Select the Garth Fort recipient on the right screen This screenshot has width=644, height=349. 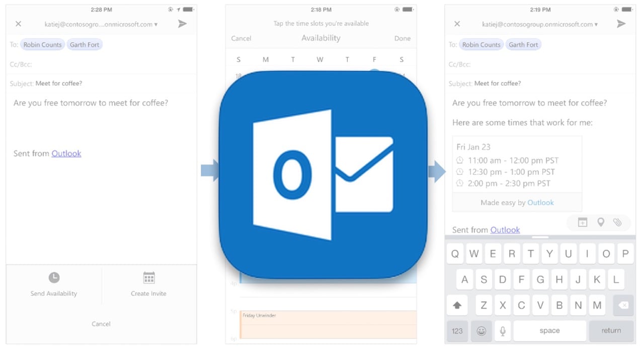(523, 45)
